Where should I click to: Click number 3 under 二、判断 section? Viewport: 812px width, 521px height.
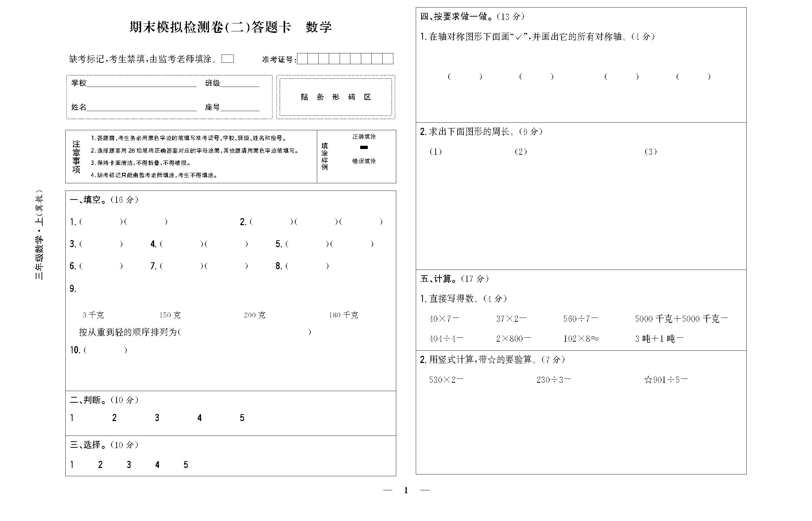[157, 418]
